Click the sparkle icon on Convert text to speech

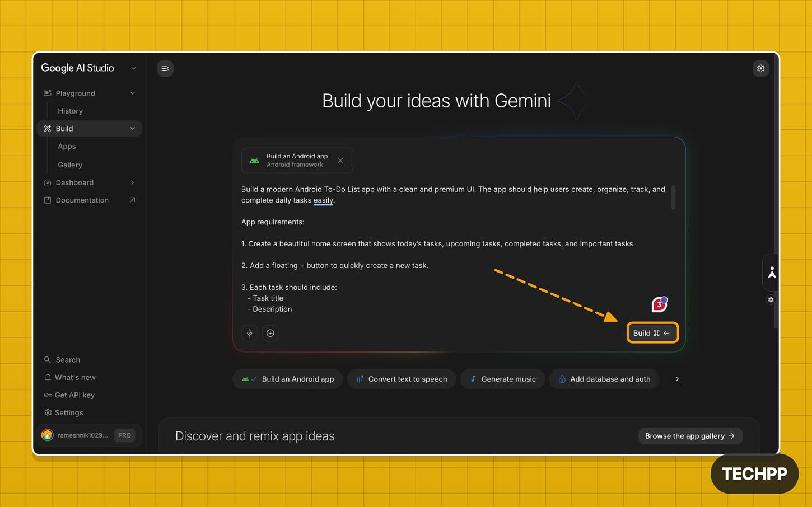(360, 379)
